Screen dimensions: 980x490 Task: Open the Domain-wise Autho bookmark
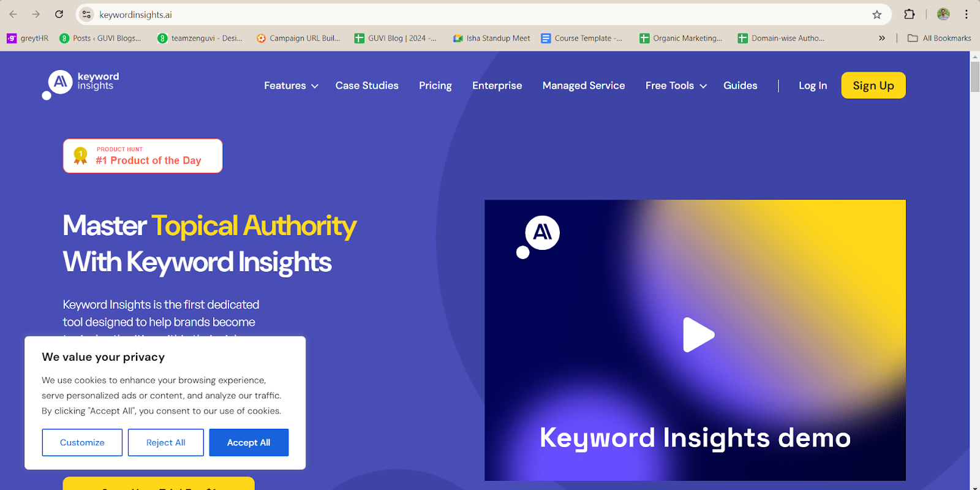782,38
